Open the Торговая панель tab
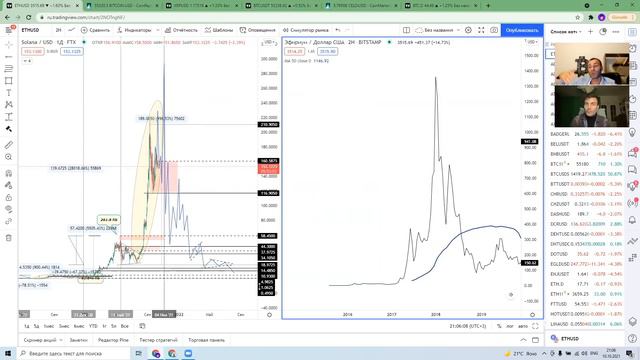 [207, 340]
